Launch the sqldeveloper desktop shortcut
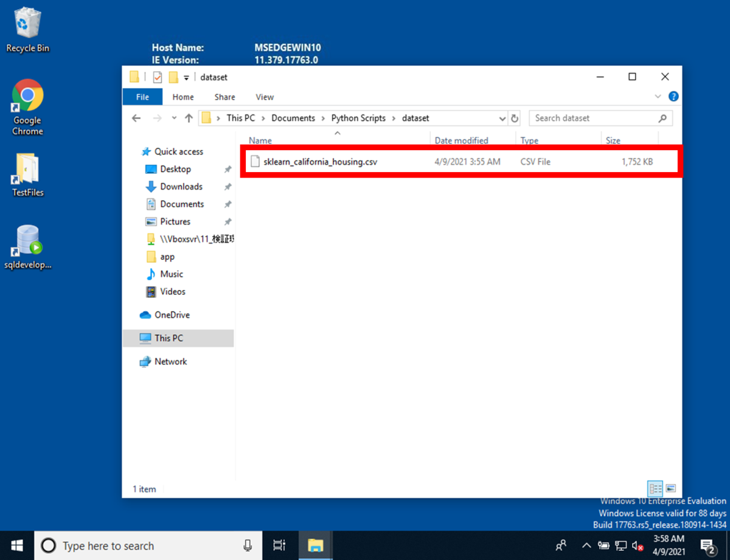This screenshot has width=730, height=560. coord(27,247)
